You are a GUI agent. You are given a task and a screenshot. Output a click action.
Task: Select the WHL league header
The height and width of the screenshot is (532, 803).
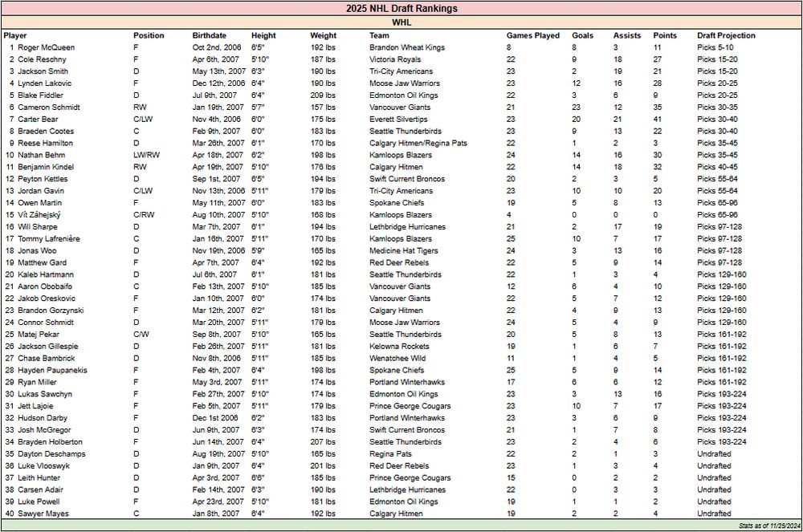click(x=401, y=22)
